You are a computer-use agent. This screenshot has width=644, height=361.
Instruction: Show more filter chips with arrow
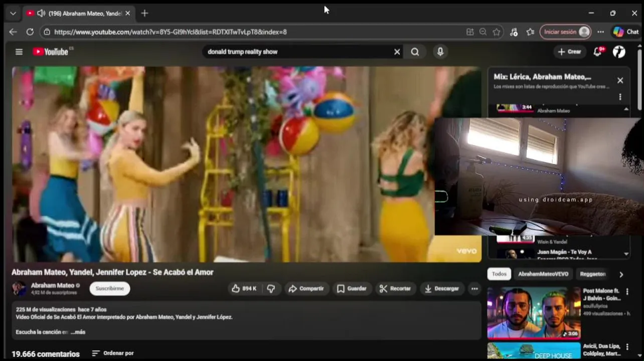pos(621,274)
